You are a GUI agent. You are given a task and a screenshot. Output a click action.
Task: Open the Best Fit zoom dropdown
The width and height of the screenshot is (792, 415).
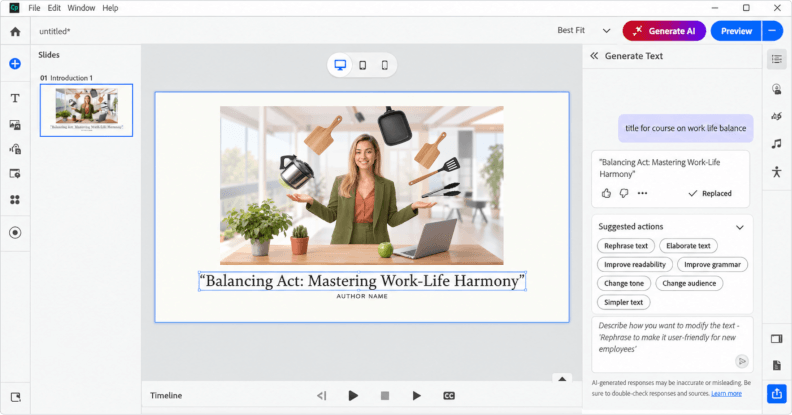(584, 30)
